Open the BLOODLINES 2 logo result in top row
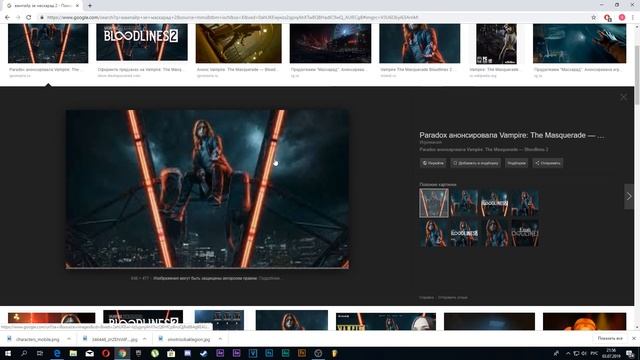Screen dimensions: 640x360 [x=142, y=42]
